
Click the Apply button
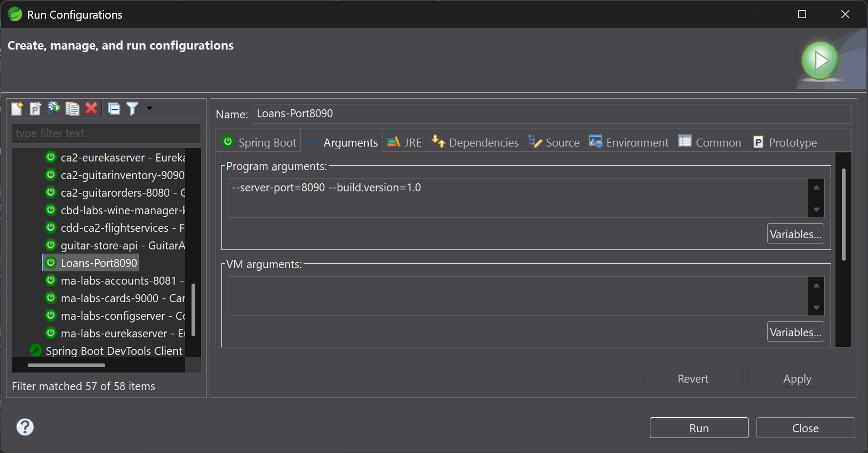click(797, 378)
